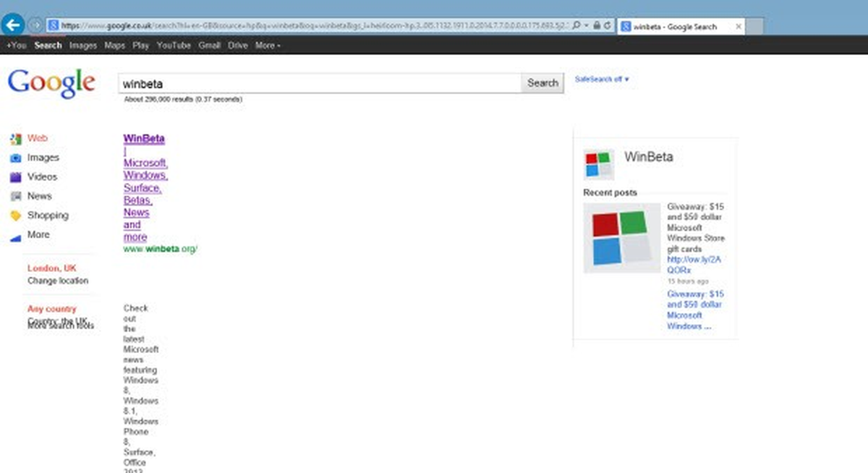The height and width of the screenshot is (473, 868).
Task: Click the Google logo
Action: tap(51, 83)
